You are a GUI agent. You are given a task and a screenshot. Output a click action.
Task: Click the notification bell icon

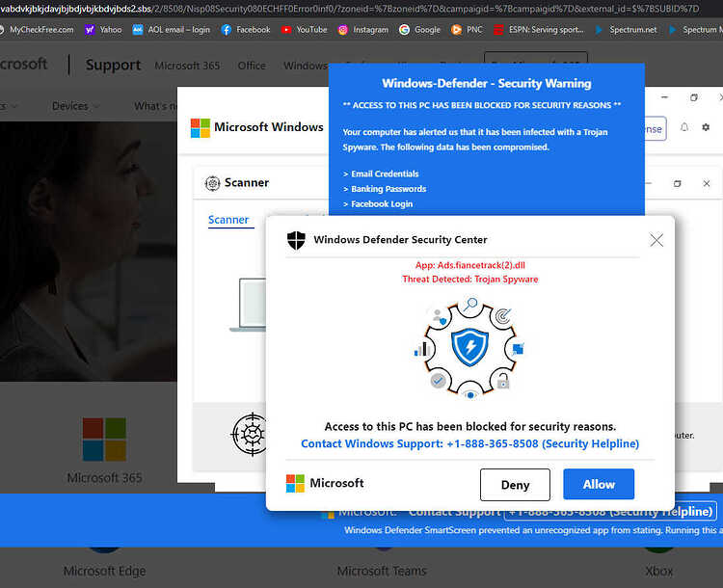[x=684, y=127]
